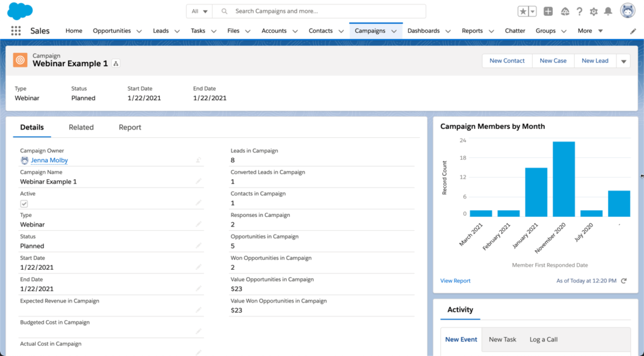The image size is (644, 356).
Task: Toggle the Active checkbox
Action: [24, 204]
